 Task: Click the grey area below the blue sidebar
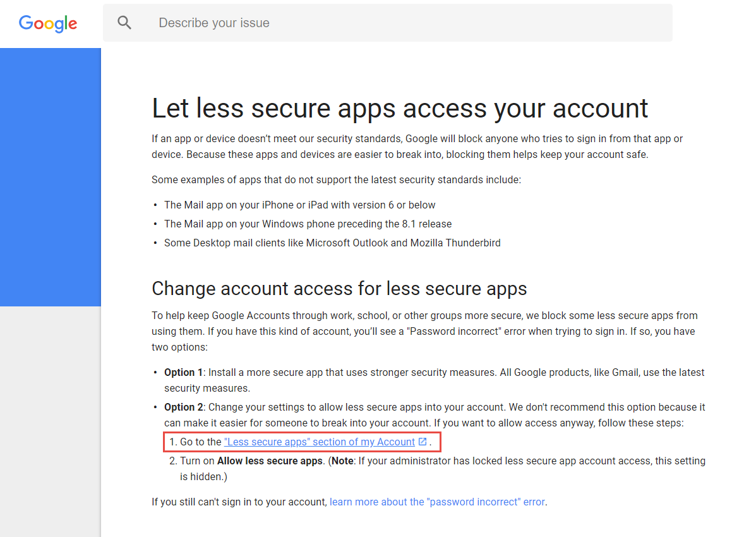(x=51, y=417)
